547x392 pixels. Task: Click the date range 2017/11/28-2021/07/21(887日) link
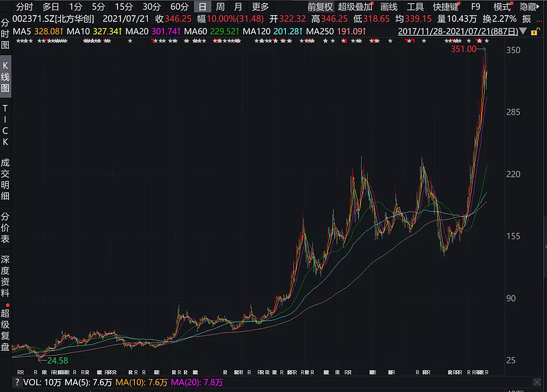[458, 31]
